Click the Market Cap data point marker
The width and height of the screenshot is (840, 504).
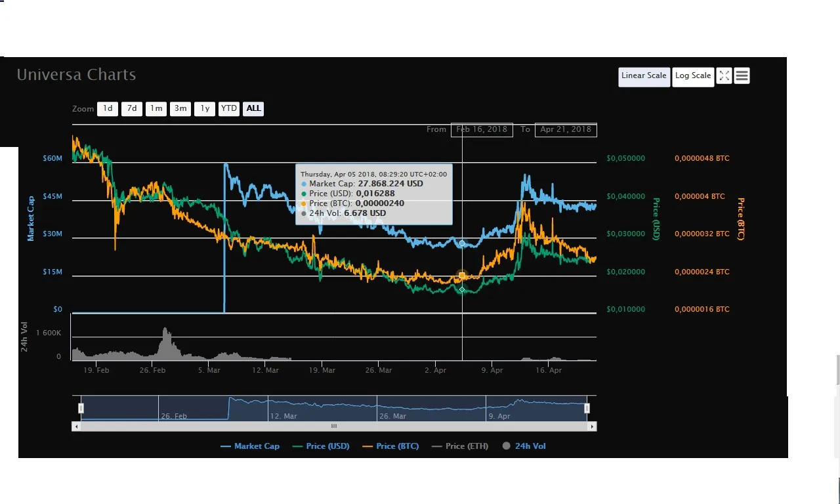[462, 243]
